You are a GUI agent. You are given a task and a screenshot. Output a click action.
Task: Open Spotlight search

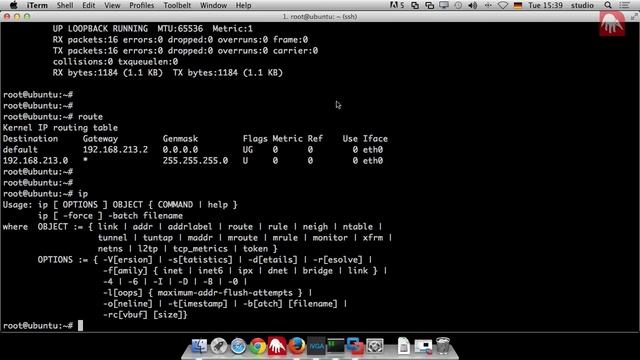608,5
